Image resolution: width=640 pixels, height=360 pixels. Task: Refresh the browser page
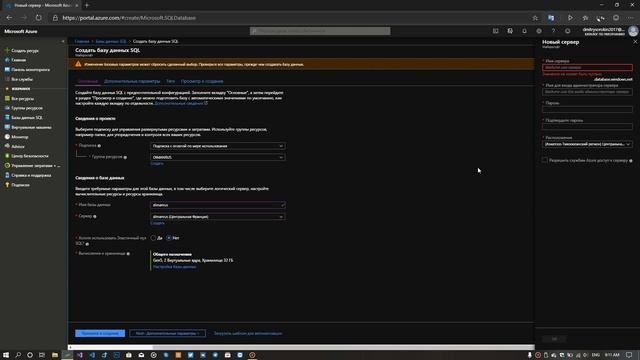(38, 18)
